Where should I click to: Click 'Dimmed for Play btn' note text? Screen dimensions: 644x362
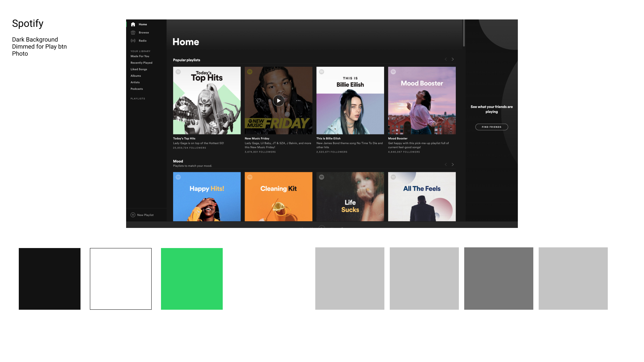coord(40,47)
